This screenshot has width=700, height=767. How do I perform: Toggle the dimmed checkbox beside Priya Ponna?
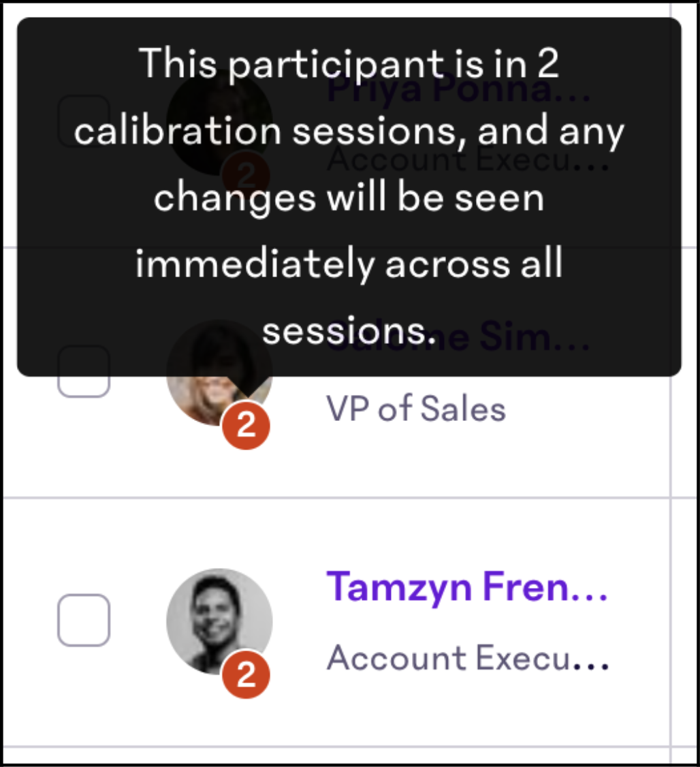[x=84, y=121]
